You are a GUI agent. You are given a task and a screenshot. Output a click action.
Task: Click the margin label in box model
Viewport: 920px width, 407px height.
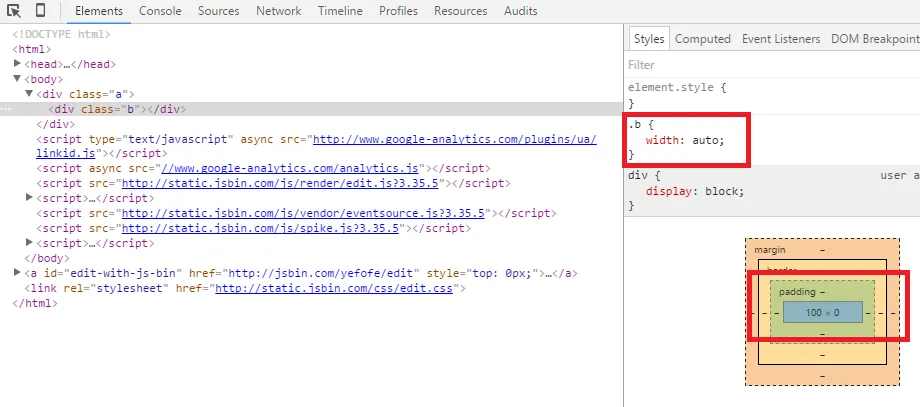[x=769, y=250]
